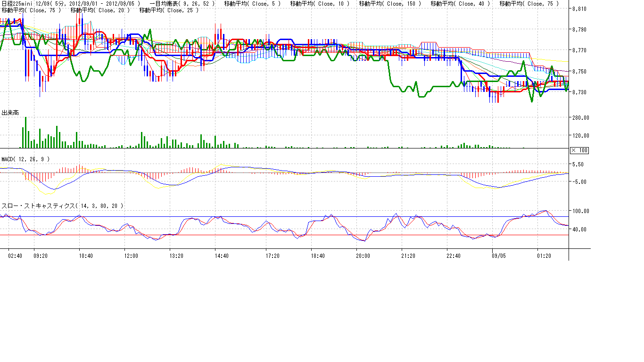
Task: Select the スロー・ストキャスティクス indicator label
Action: [x=63, y=206]
